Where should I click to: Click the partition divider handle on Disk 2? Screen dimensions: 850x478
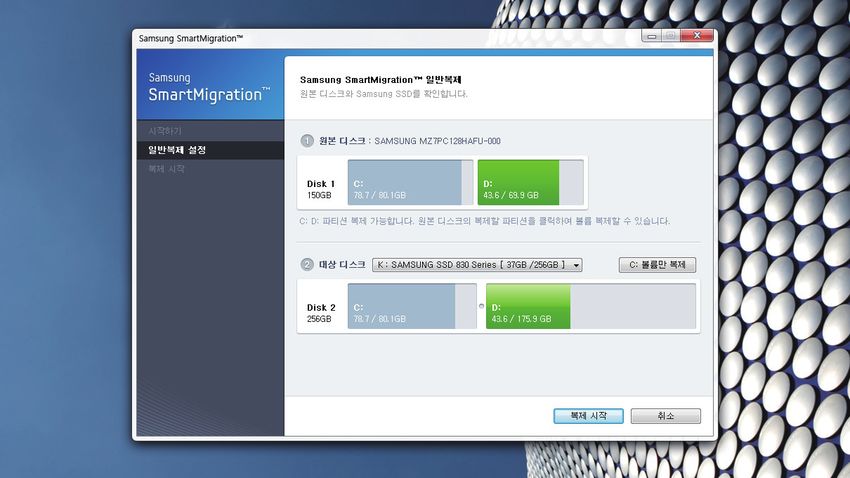(x=481, y=306)
